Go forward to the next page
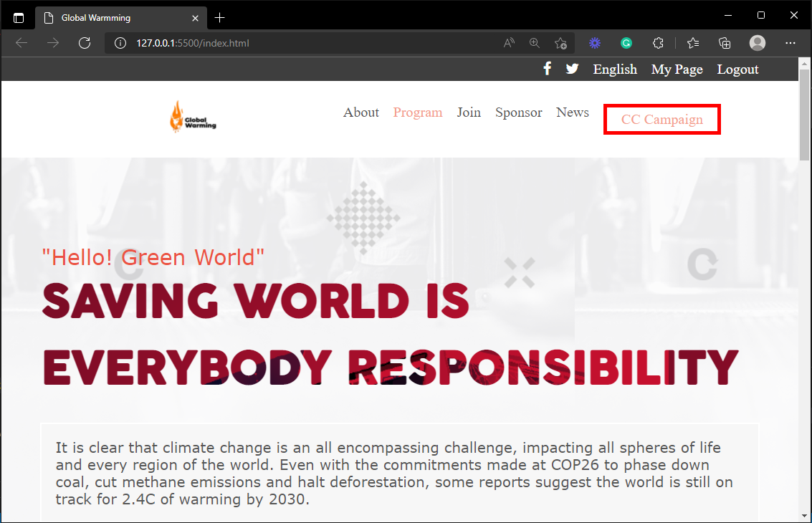This screenshot has height=523, width=812. [53, 43]
